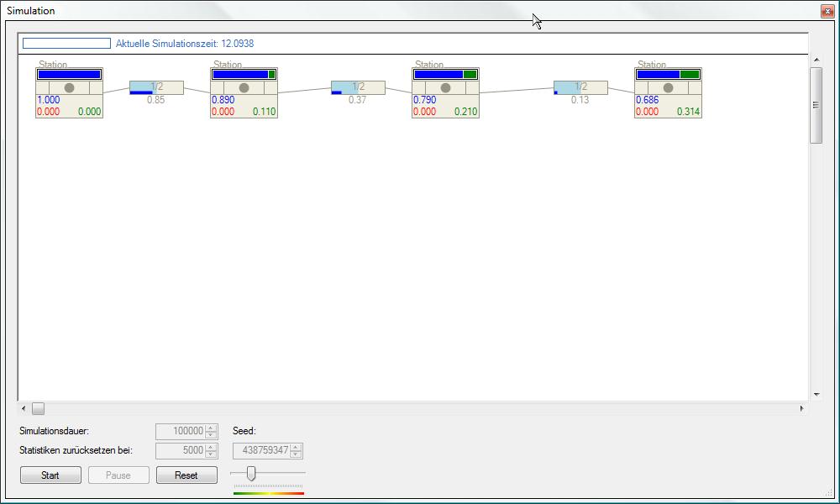Screen dimensions: 840x504
Task: Click the second Station node with utilization 0.890
Action: coord(244,93)
